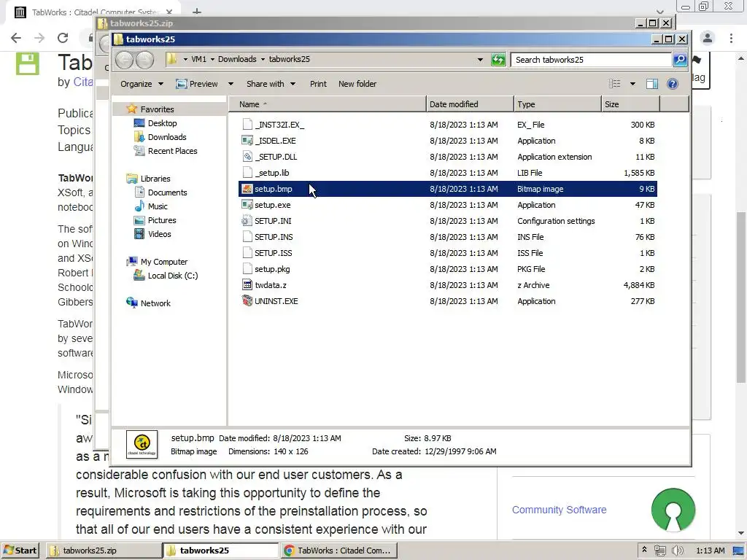Select the SETUP.ISS file name
Image resolution: width=747 pixels, height=560 pixels.
[x=273, y=253]
